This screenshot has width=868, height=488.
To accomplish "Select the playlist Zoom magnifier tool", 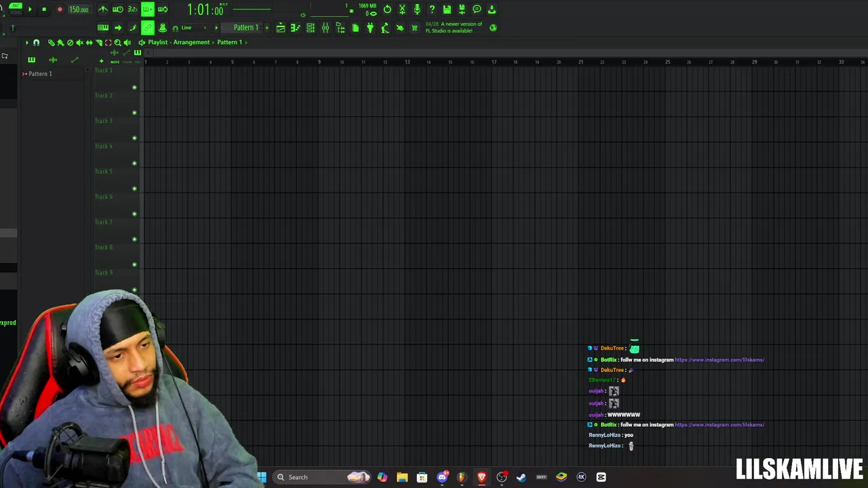I will 117,43.
